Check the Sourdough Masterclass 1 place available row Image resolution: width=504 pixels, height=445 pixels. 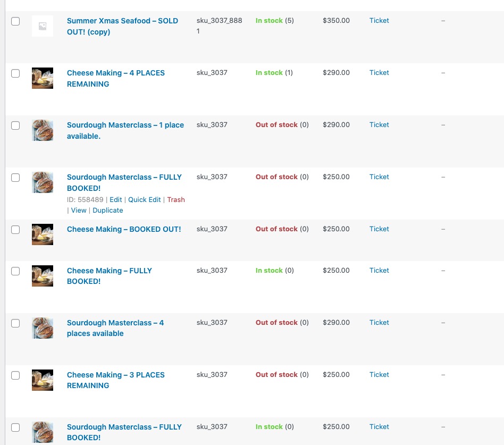coord(15,125)
